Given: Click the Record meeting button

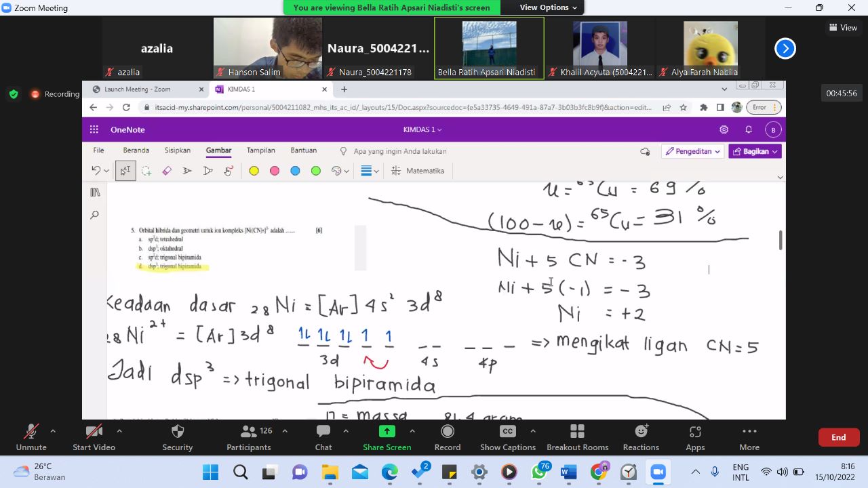Looking at the screenshot, I should click(447, 437).
